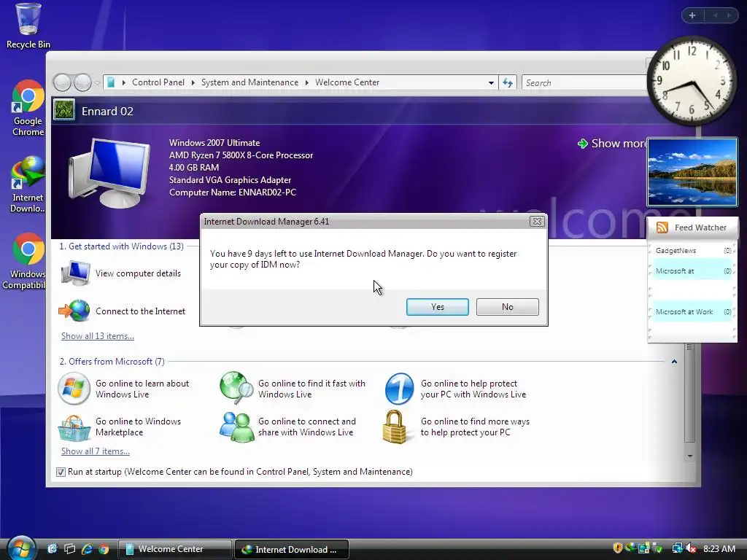Click the computer monitor icon for View computer details

[75, 273]
